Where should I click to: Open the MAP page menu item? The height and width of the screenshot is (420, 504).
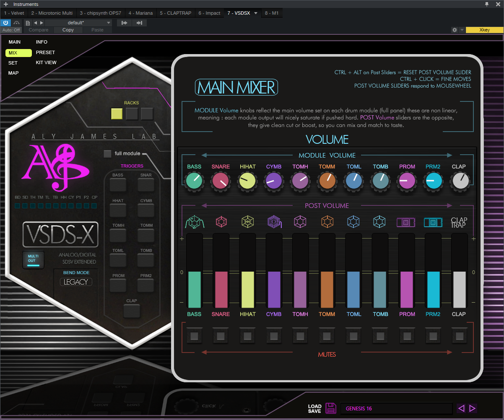[13, 73]
